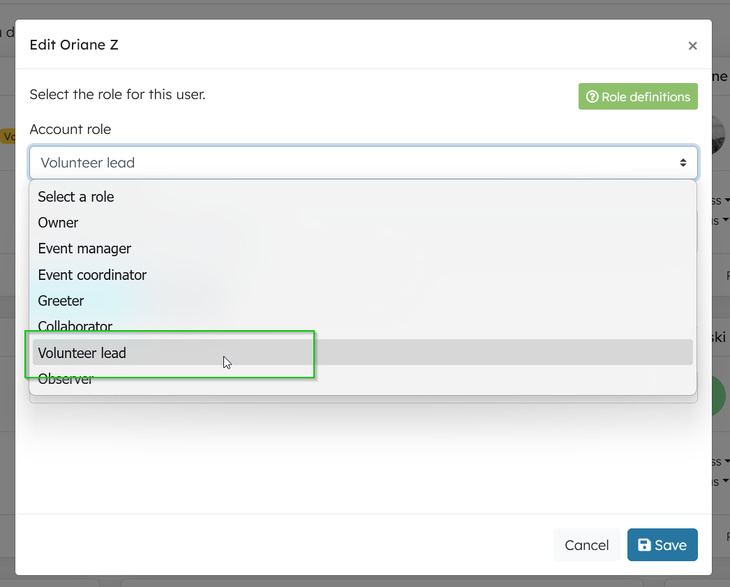The image size is (730, 587).
Task: Click the green circle at the right edge
Action: tap(721, 396)
